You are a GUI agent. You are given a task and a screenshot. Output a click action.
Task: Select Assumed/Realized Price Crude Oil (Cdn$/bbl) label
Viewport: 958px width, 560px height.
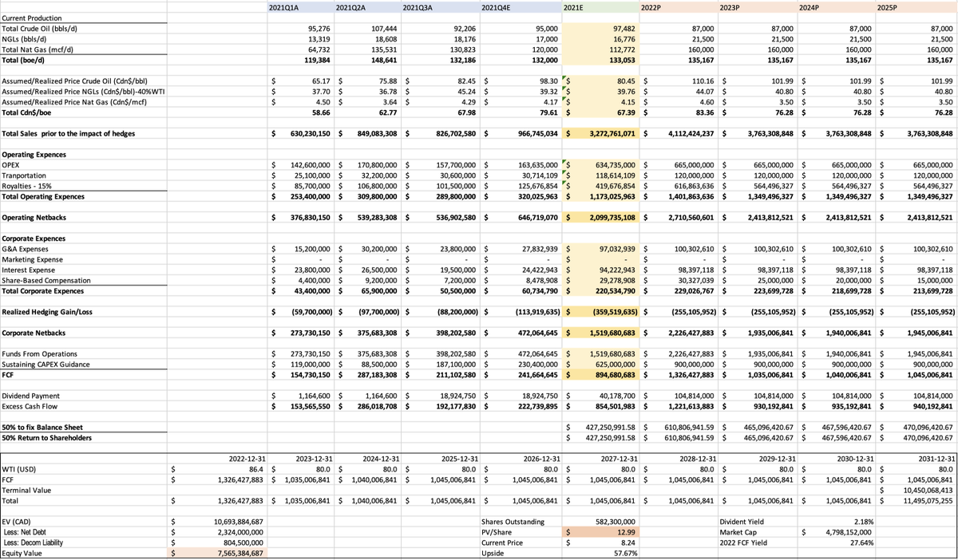pyautogui.click(x=74, y=81)
